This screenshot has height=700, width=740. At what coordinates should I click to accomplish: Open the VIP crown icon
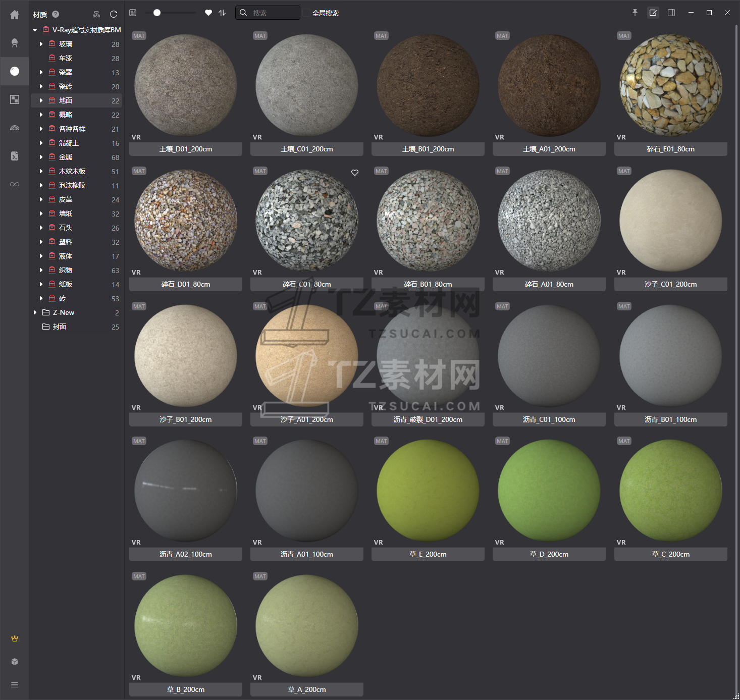point(15,638)
